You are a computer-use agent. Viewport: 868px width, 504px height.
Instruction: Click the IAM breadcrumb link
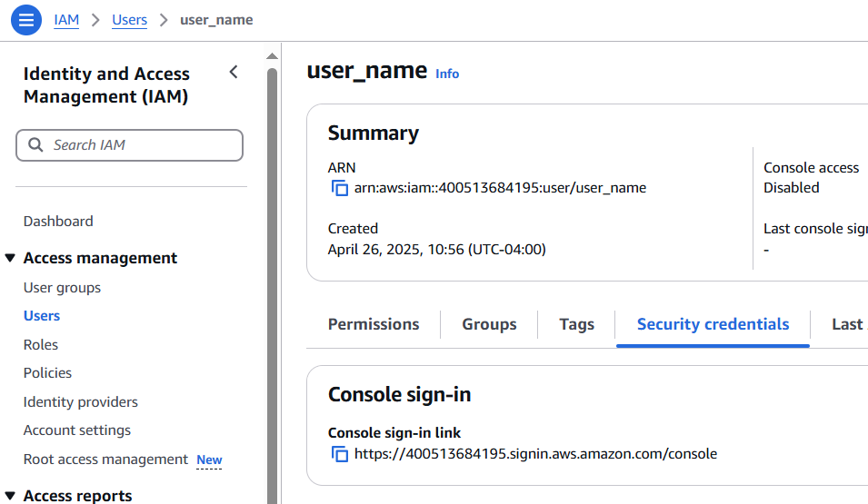(x=66, y=19)
